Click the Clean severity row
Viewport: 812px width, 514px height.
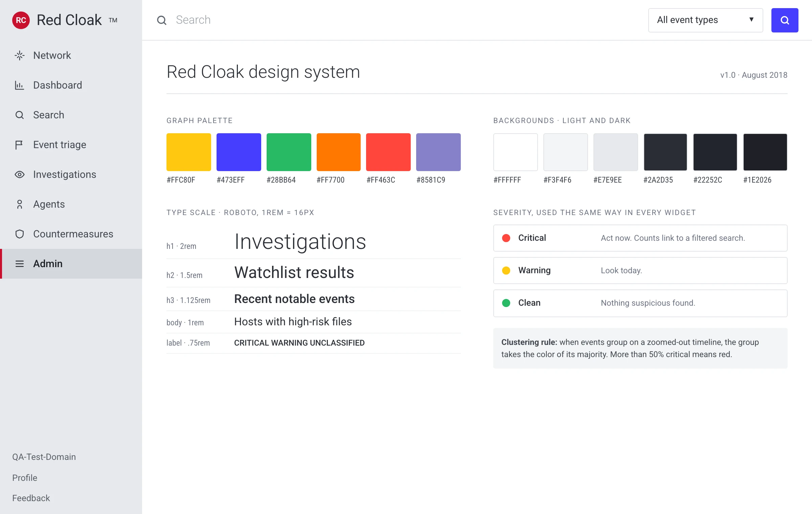(640, 303)
